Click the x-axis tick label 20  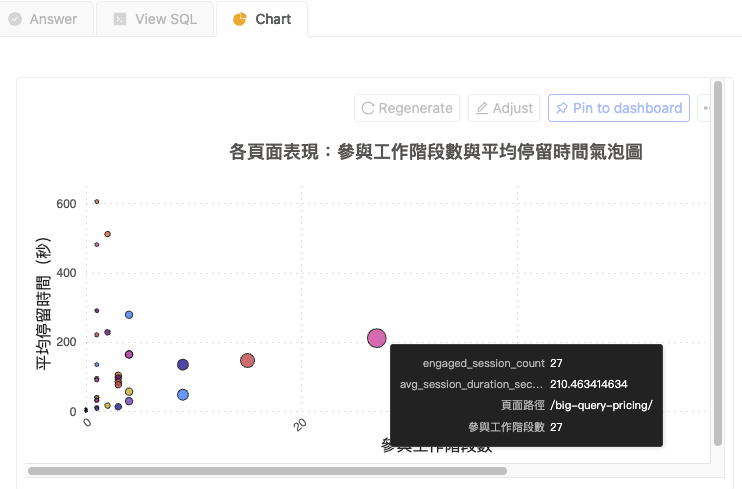coord(300,425)
